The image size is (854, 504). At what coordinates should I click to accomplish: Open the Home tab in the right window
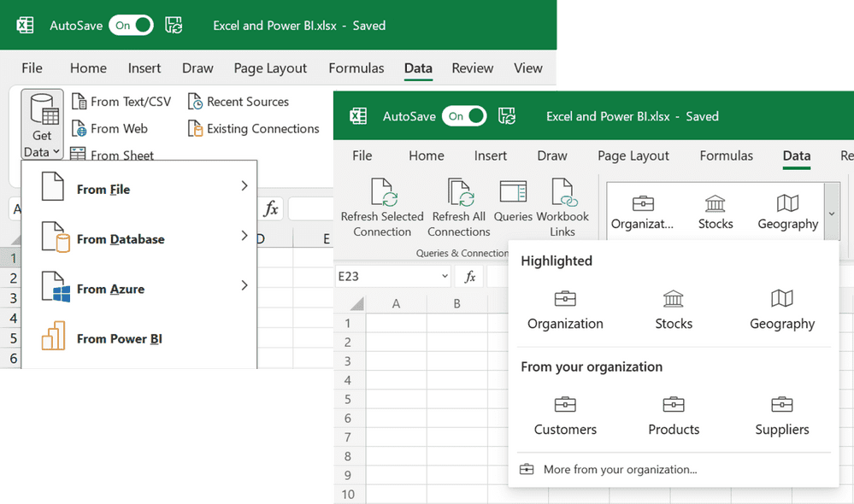pyautogui.click(x=427, y=155)
